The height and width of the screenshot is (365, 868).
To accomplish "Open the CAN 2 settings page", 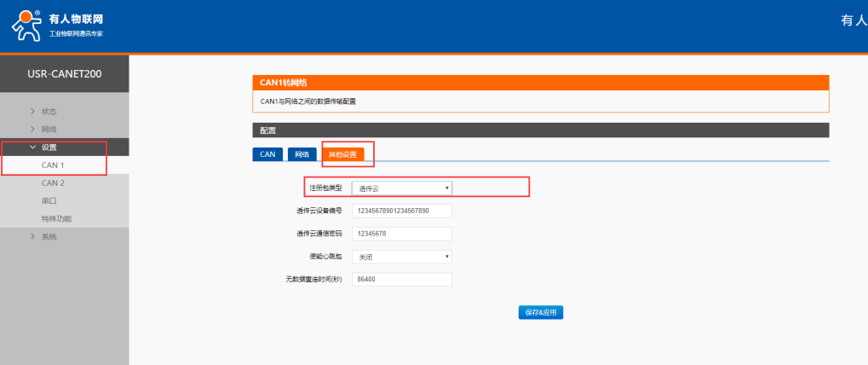I will click(53, 182).
